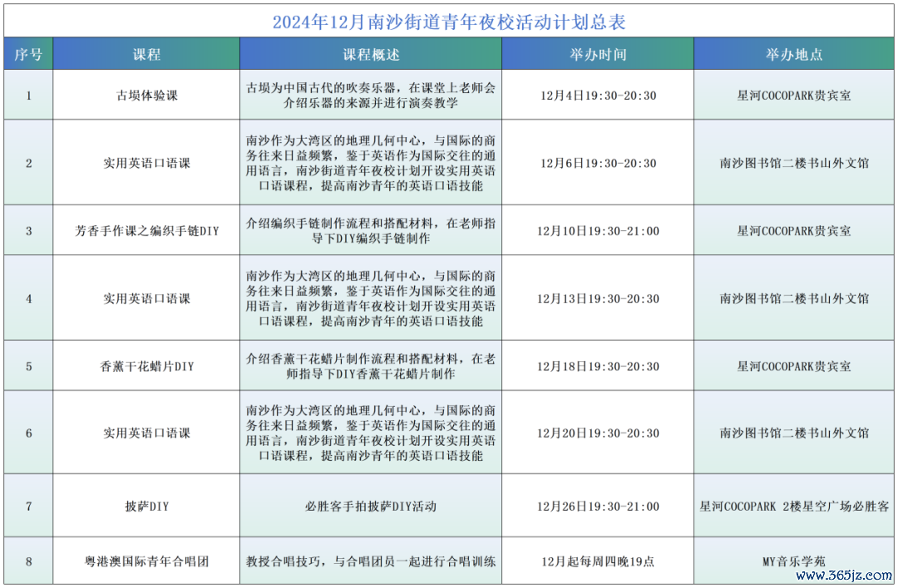Click the 香薰干花蜡片 description in row 5

[x=371, y=366]
